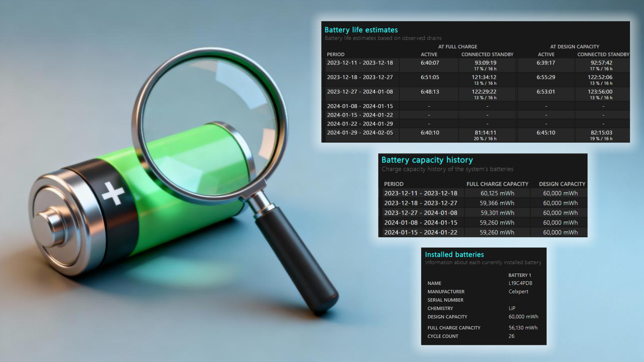The image size is (644, 362).
Task: Click the "FULL CHARGE CAPACITY" column header
Action: tap(497, 184)
